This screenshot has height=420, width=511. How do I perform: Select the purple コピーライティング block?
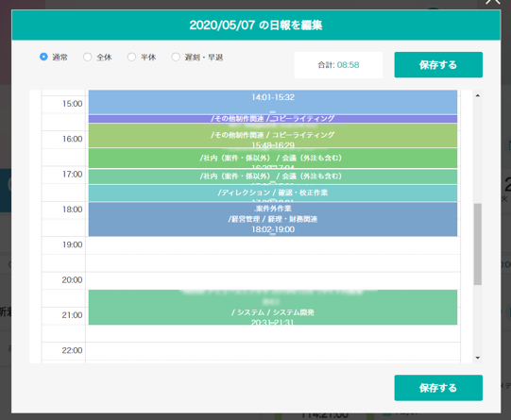pos(273,119)
